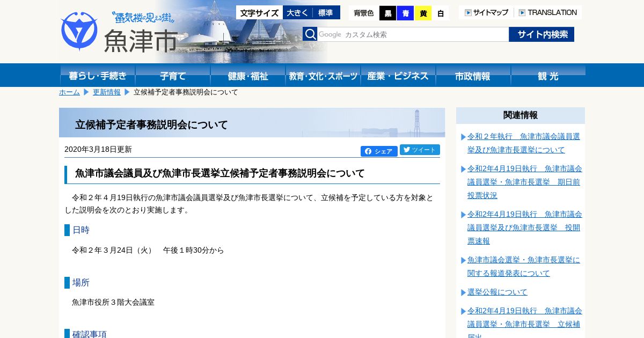Open 選挙公報について link
The image size is (644, 338).
497,292
